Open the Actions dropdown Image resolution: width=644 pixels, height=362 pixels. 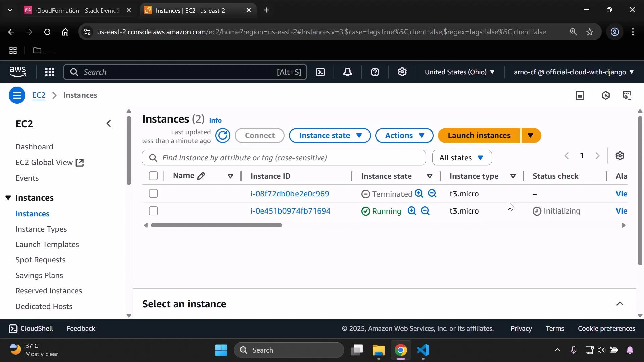[x=405, y=136]
